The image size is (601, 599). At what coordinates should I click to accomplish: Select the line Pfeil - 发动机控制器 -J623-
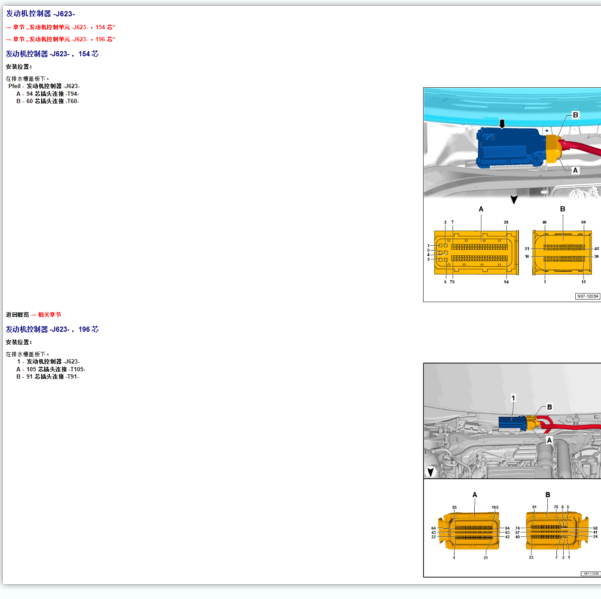(44, 86)
